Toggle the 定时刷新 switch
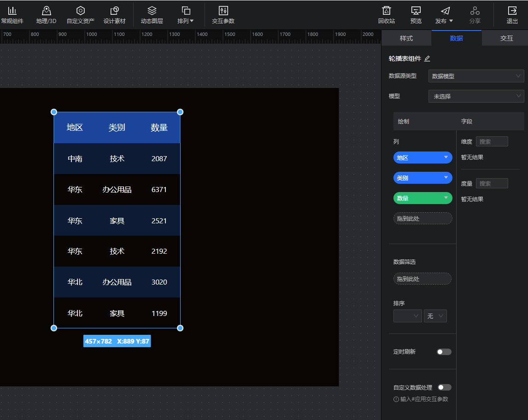 (444, 352)
